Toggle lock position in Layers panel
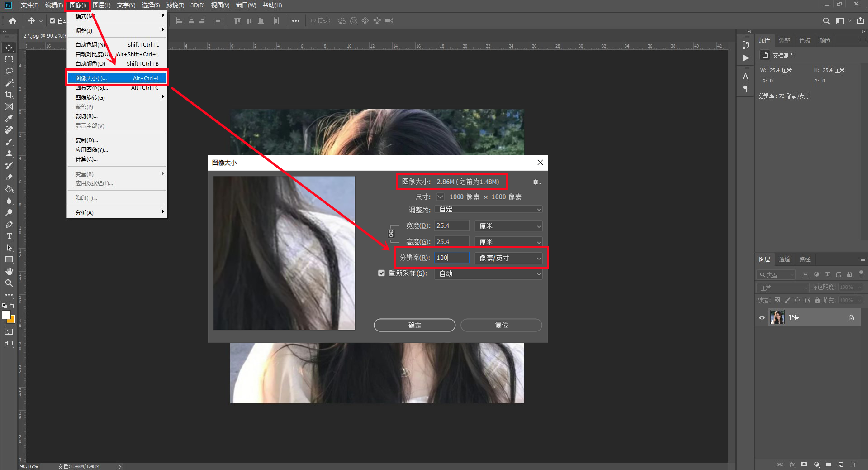868x470 pixels. click(797, 300)
